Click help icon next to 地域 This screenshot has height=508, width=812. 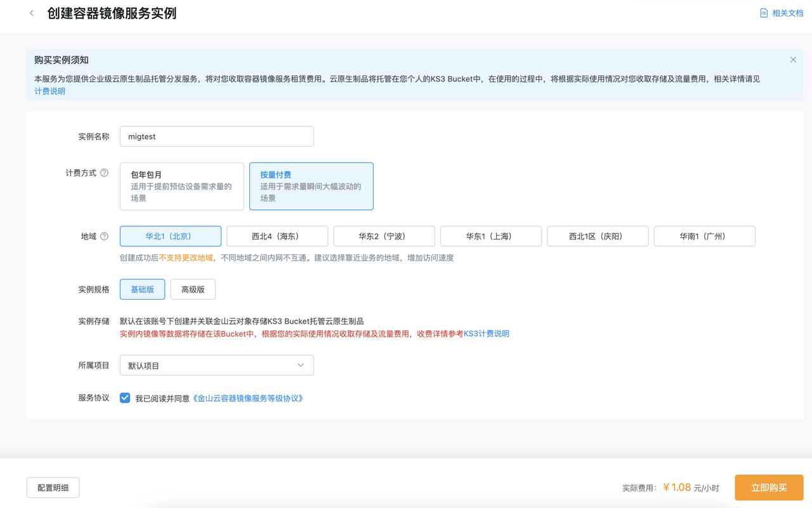click(105, 236)
